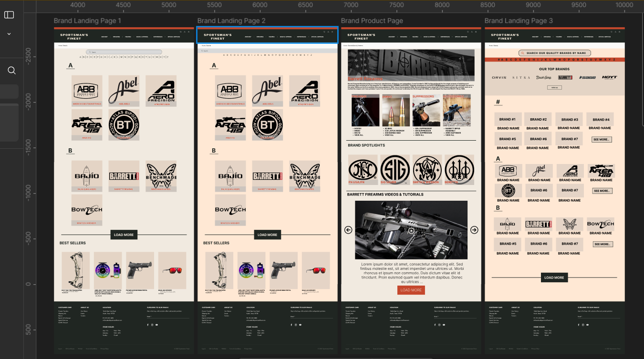Image resolution: width=644 pixels, height=359 pixels.
Task: Click pistol best seller in Landing Page 1
Action: pyautogui.click(x=140, y=270)
